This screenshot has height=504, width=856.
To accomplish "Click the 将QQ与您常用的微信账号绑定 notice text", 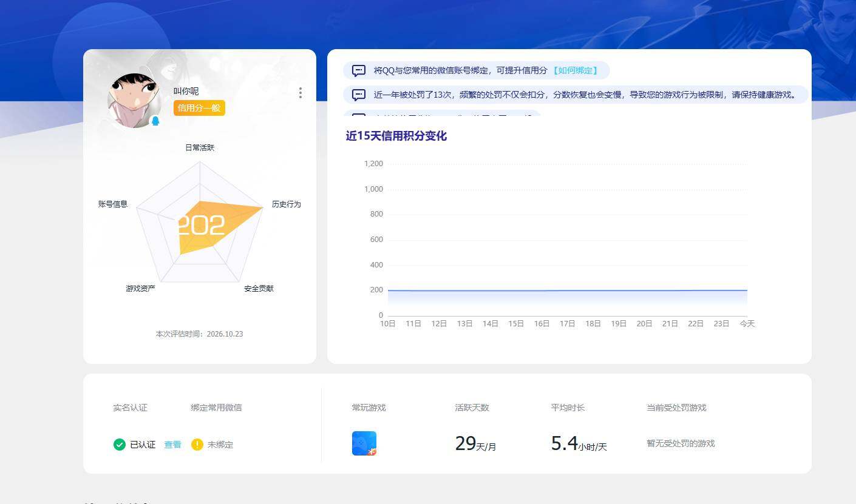I will [x=461, y=70].
